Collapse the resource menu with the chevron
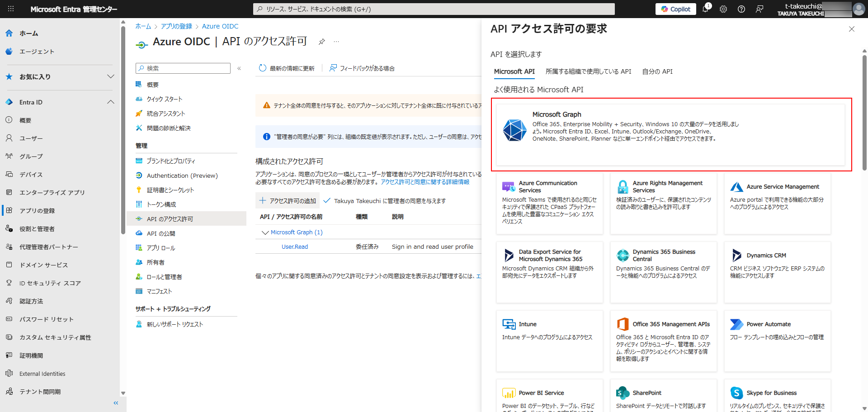The image size is (868, 412). pos(239,68)
